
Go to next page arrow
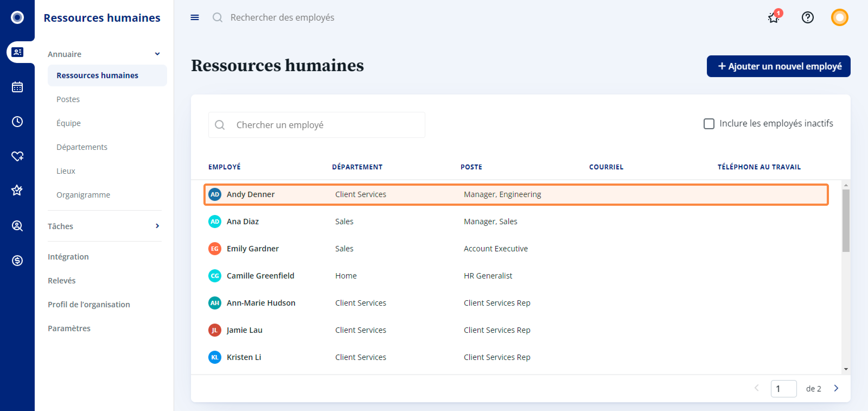point(836,388)
